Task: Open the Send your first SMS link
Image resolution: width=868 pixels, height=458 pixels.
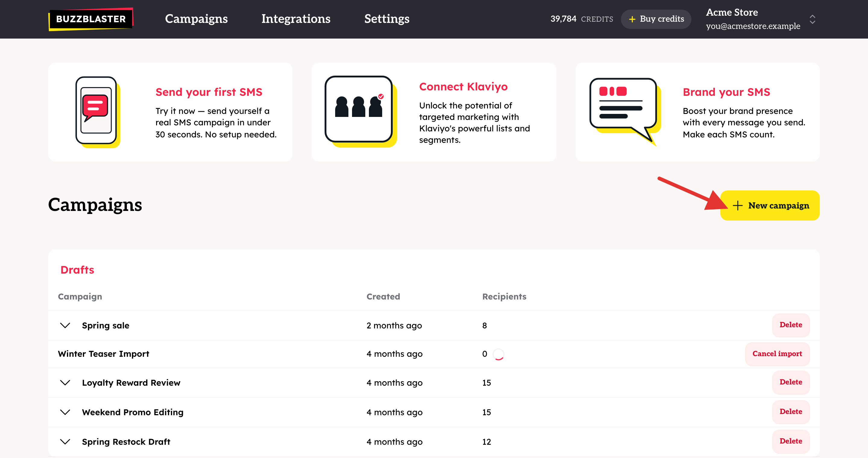Action: (x=209, y=92)
